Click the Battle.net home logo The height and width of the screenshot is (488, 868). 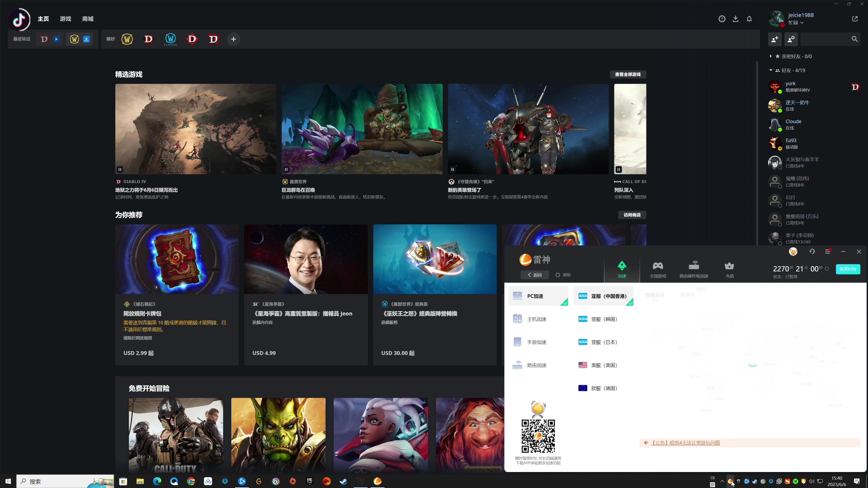click(x=19, y=19)
